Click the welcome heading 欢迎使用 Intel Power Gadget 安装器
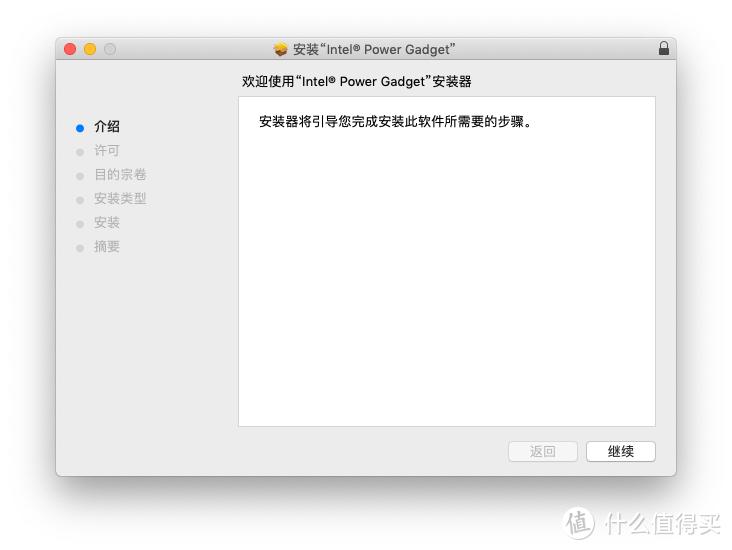Image resolution: width=732 pixels, height=550 pixels. pyautogui.click(x=357, y=82)
